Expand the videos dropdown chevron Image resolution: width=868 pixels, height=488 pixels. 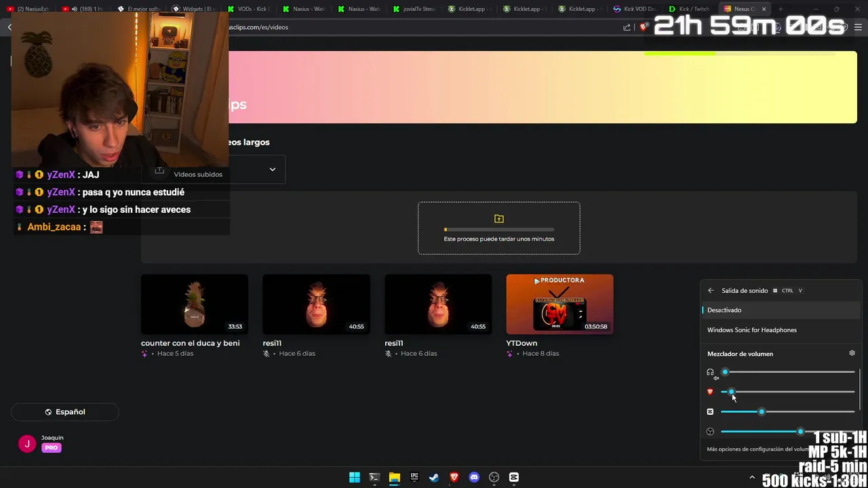point(273,169)
